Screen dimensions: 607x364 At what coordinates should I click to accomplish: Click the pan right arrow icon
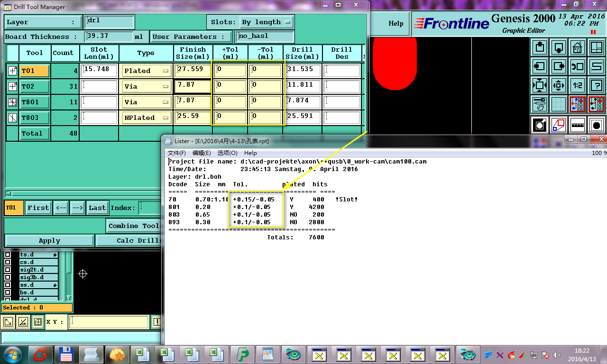pos(559,66)
